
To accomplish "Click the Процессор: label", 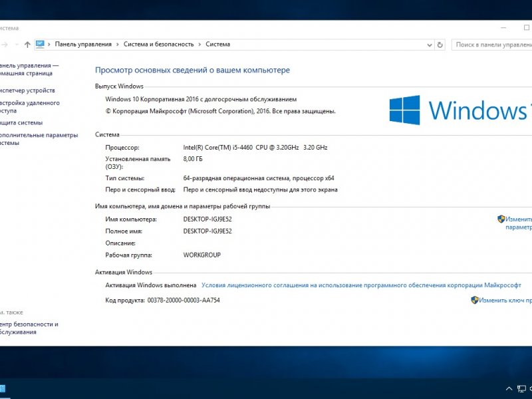I will 122,147.
